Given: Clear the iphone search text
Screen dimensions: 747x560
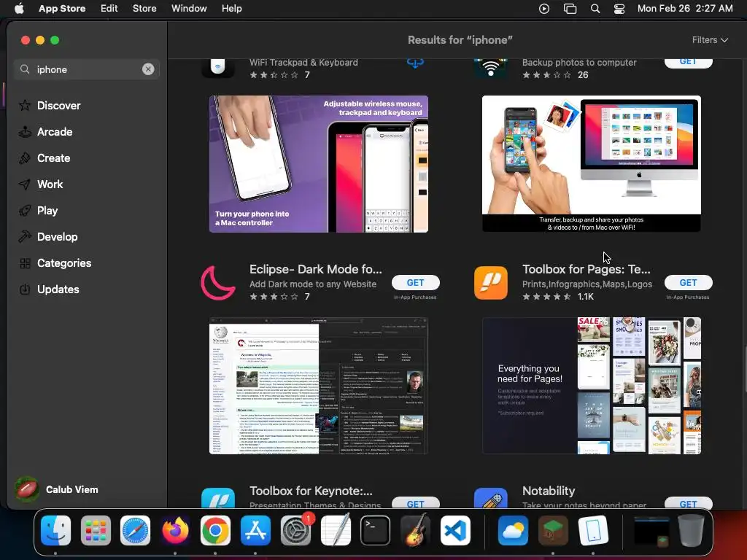Looking at the screenshot, I should coord(148,69).
